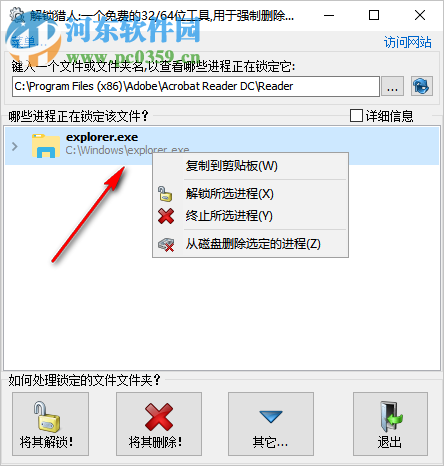
Task: Click the explorer.exe folder icon in list
Action: (x=46, y=145)
